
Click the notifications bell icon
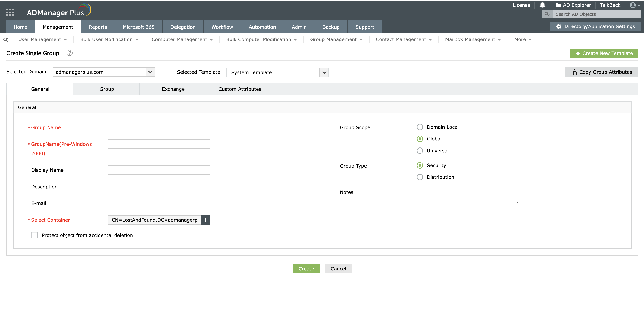(542, 5)
